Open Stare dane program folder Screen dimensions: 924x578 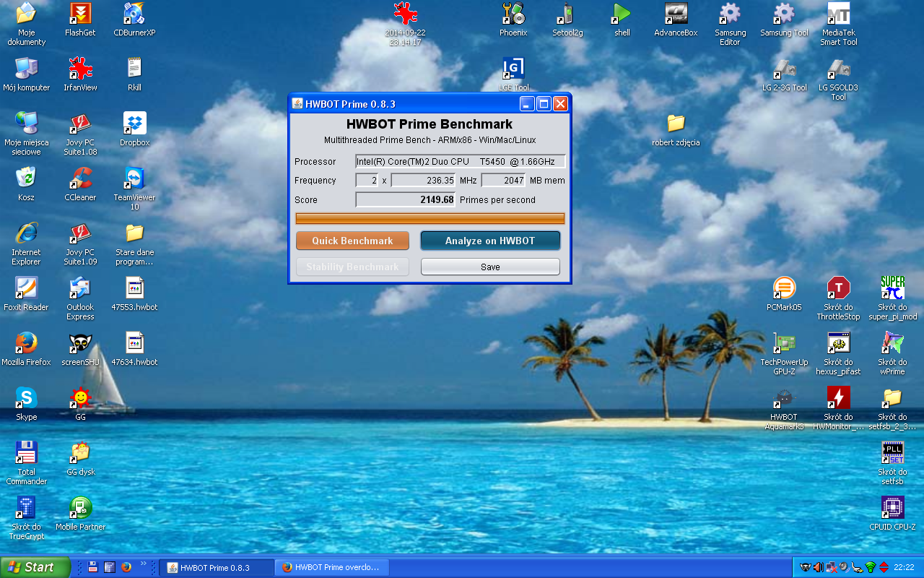[134, 243]
